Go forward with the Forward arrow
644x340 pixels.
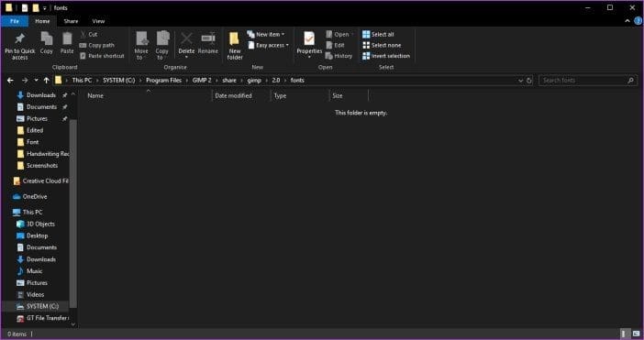pos(25,81)
